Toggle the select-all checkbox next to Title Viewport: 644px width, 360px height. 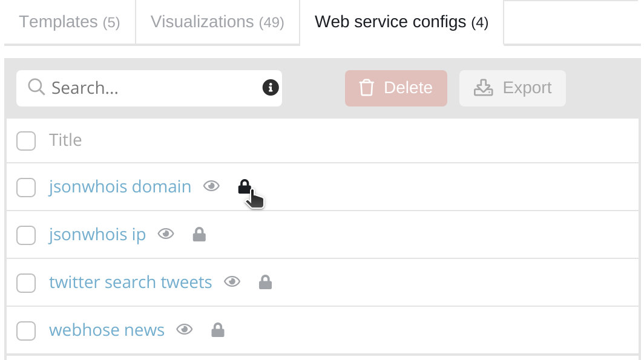[26, 140]
